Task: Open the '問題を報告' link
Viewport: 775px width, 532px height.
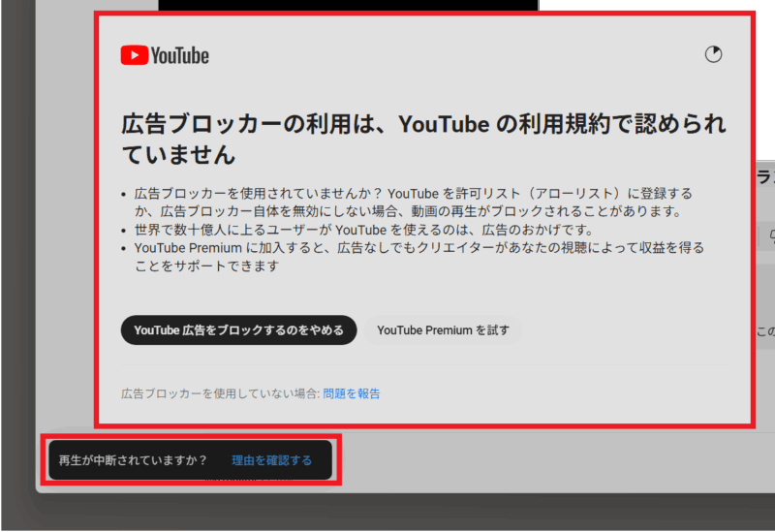Action: coord(352,393)
